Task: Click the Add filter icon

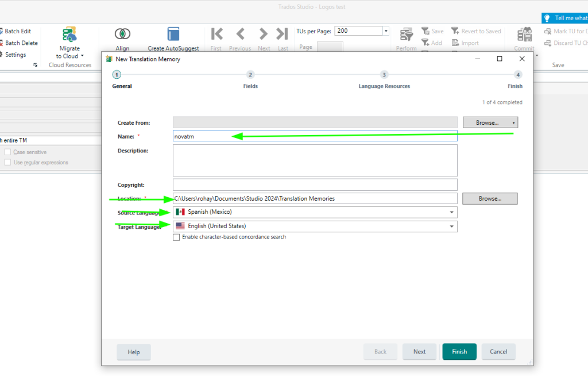Action: [425, 43]
